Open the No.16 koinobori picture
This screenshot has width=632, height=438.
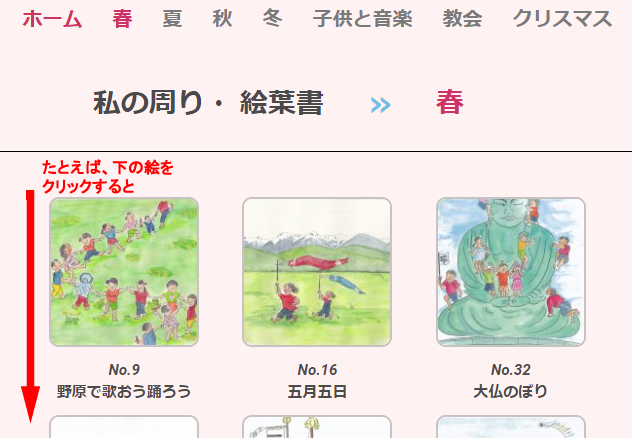(317, 272)
